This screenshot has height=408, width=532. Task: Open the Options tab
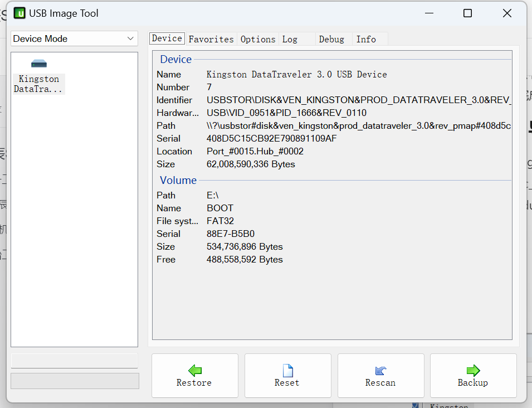pos(258,39)
